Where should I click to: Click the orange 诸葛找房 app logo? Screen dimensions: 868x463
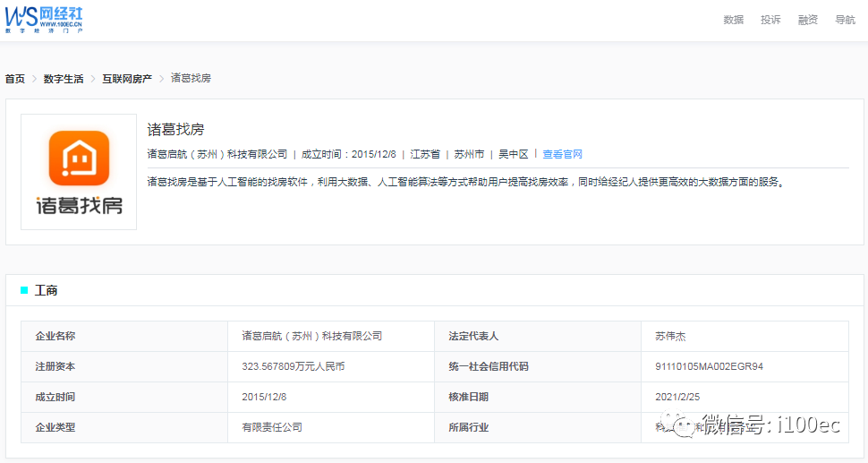(79, 160)
